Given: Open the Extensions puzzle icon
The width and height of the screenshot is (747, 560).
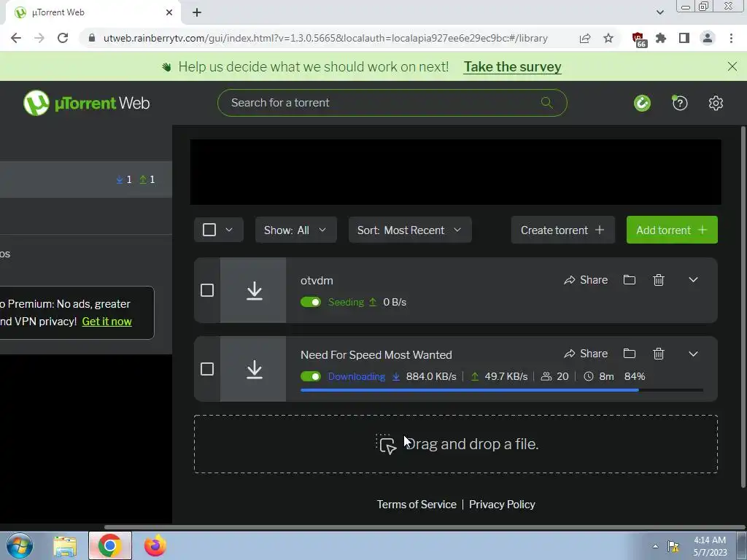Looking at the screenshot, I should point(661,38).
